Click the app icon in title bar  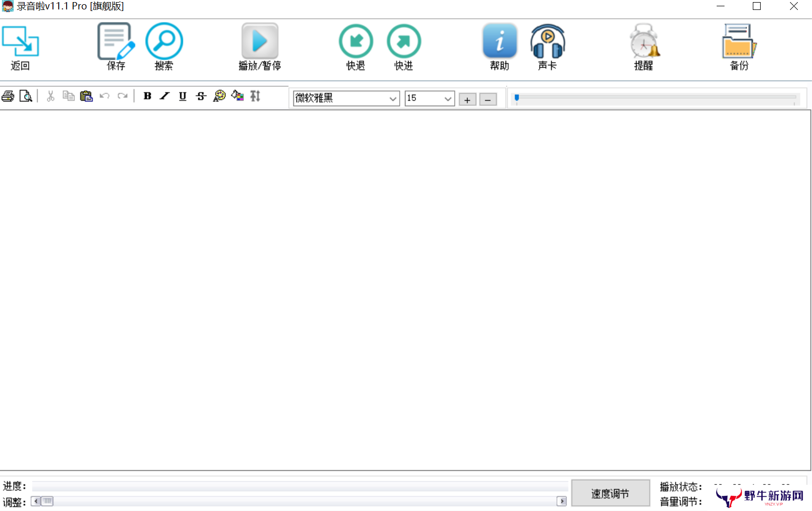coord(7,6)
